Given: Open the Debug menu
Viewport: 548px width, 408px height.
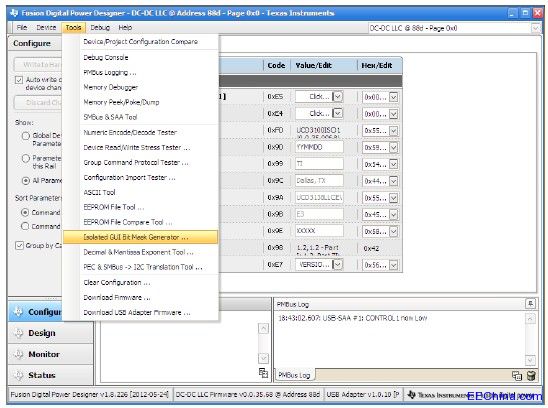Looking at the screenshot, I should (100, 28).
